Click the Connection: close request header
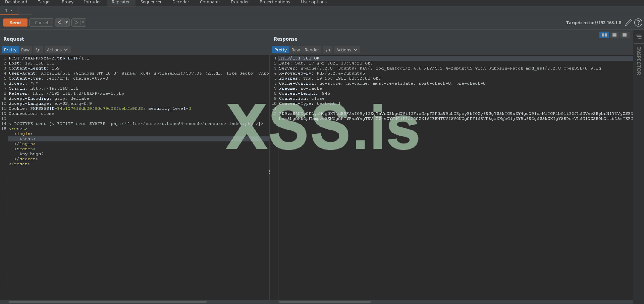This screenshot has width=644, height=304. pyautogui.click(x=32, y=114)
